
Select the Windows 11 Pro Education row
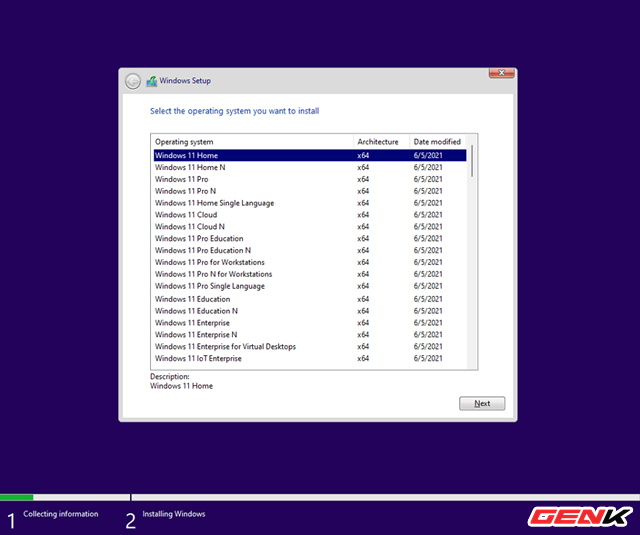310,238
